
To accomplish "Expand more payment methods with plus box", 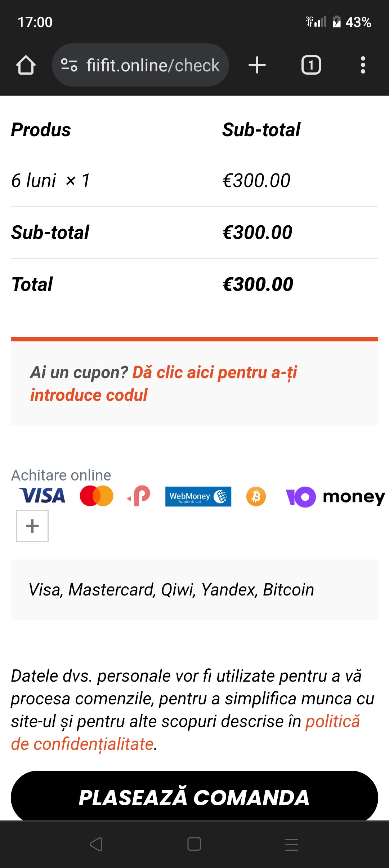I will (x=32, y=526).
